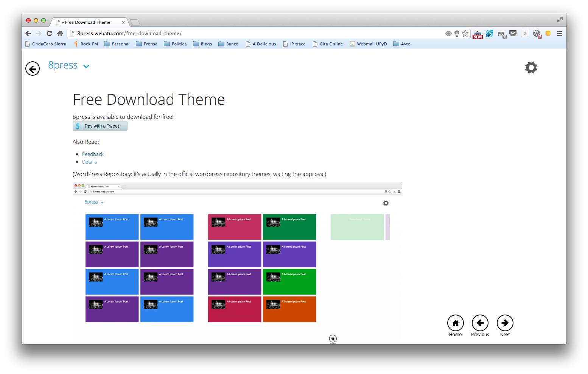This screenshot has width=588, height=374.
Task: Click the WordPress Repository note paragraph
Action: click(x=199, y=174)
